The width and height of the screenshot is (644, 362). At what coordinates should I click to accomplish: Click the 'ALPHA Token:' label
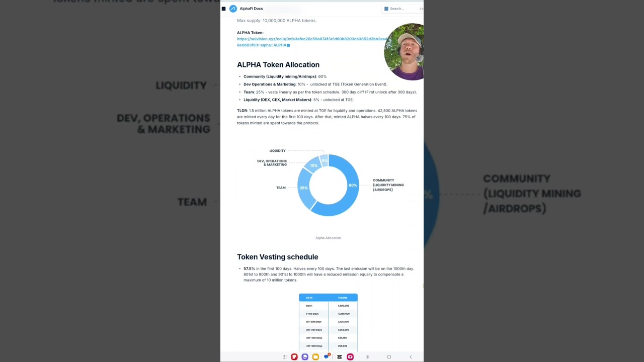point(250,33)
